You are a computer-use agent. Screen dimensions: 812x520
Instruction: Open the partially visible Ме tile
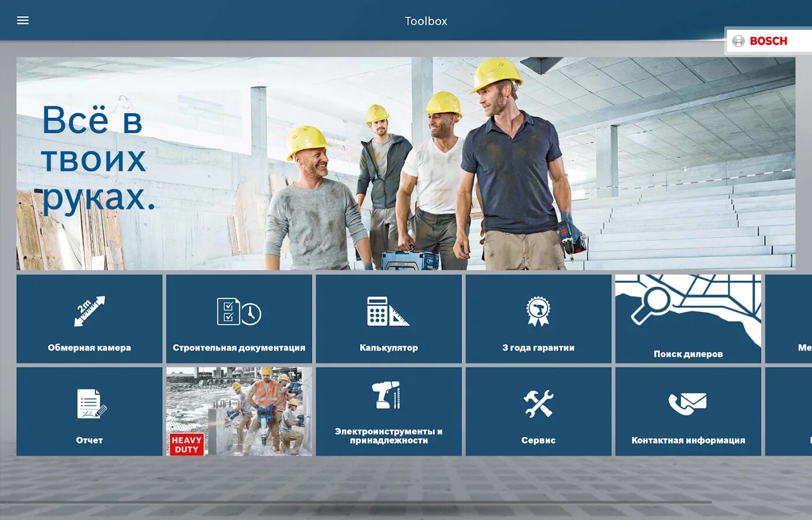pyautogui.click(x=789, y=319)
